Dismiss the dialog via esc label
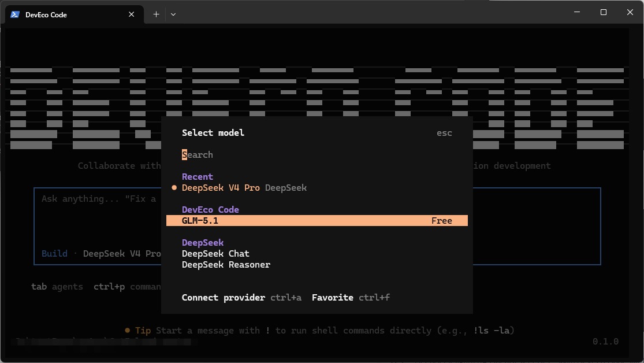The height and width of the screenshot is (363, 644). (444, 133)
